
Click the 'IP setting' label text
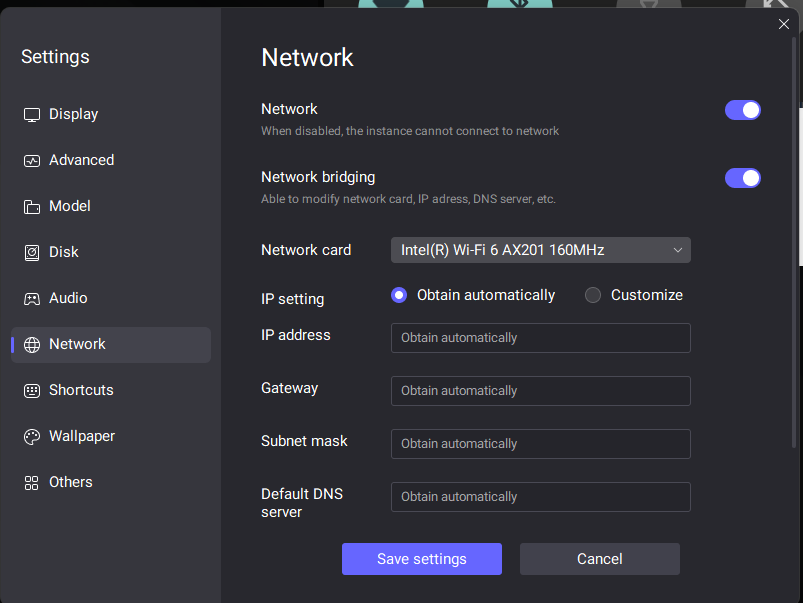click(x=292, y=299)
